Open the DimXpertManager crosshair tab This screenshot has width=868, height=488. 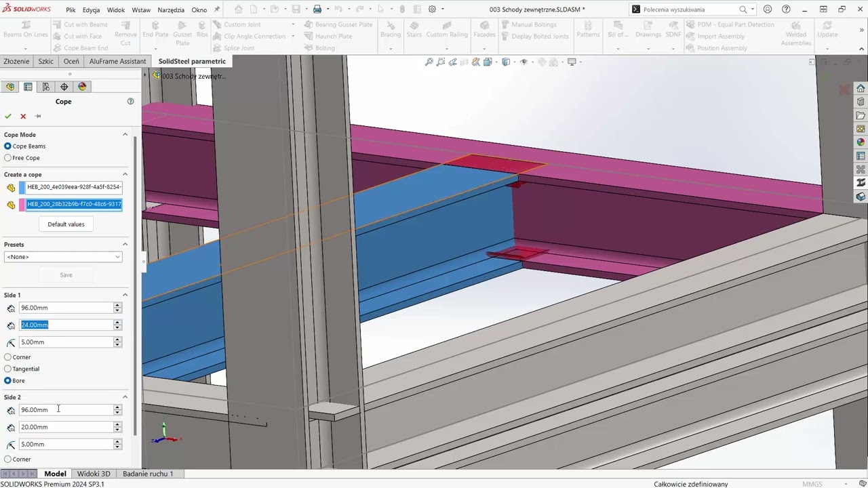tap(64, 87)
